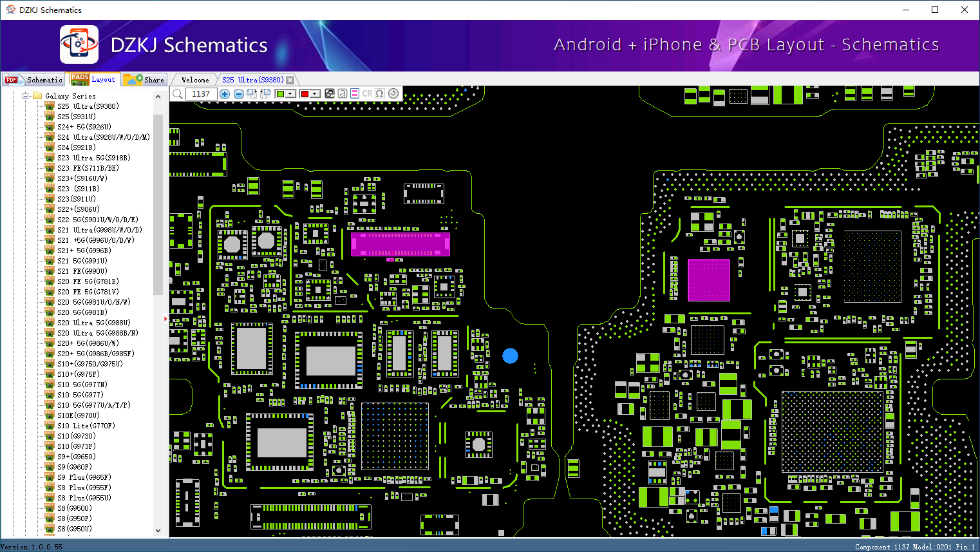Click the Version:1.0.0.55 status text
980x552 pixels.
[32, 547]
